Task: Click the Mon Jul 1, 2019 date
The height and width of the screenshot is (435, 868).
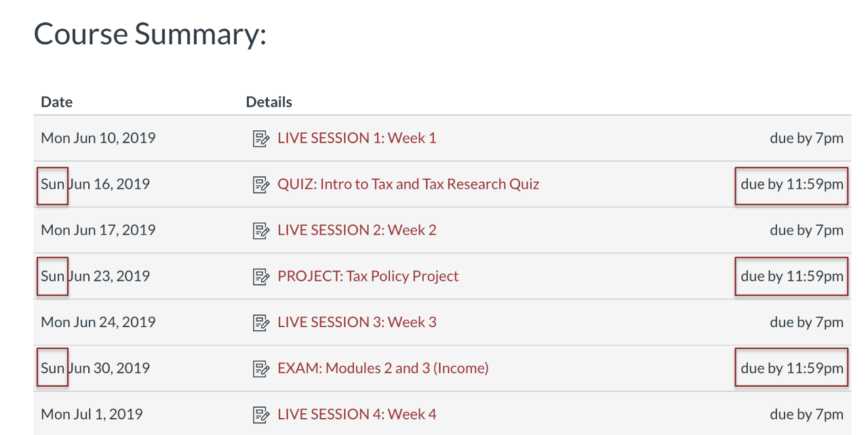Action: (x=92, y=414)
